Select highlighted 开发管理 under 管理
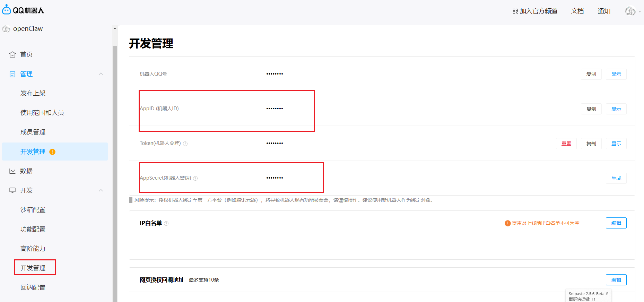 tap(55, 152)
